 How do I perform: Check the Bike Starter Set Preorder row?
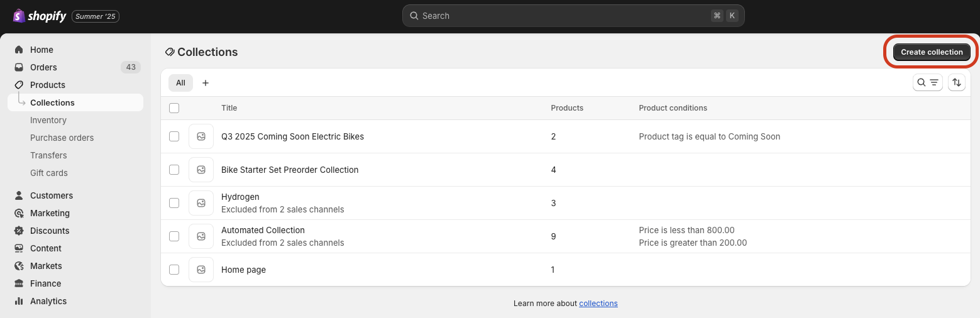coord(174,170)
